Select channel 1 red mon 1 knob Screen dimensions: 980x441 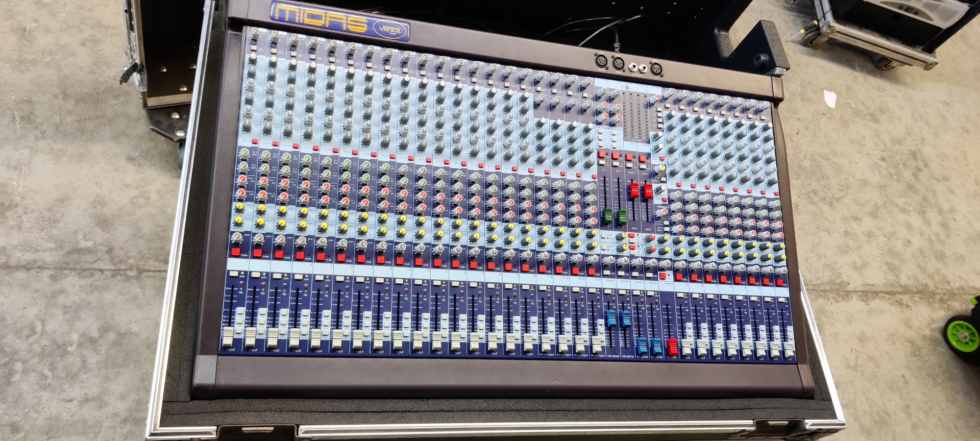242,180
